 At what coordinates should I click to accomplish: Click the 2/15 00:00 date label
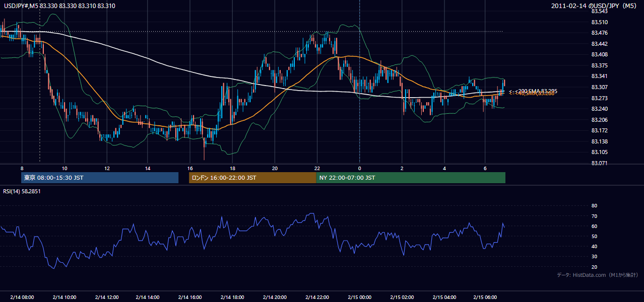359,297
